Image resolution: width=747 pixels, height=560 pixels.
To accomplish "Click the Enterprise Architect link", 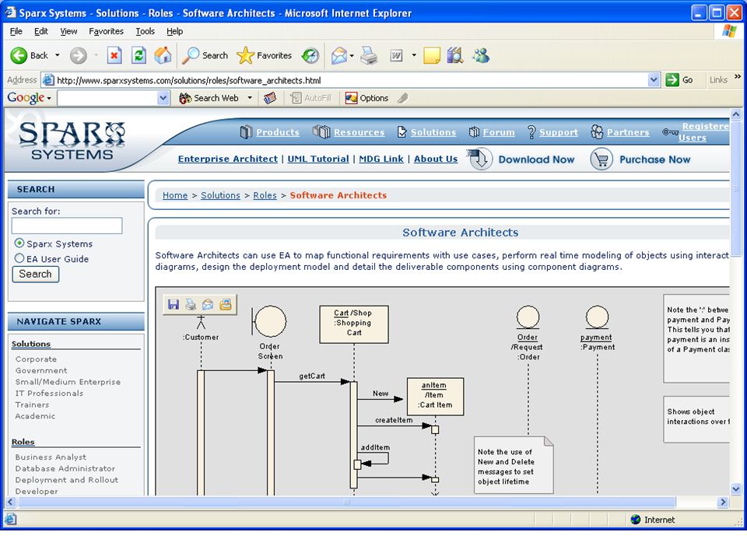I will click(x=228, y=159).
